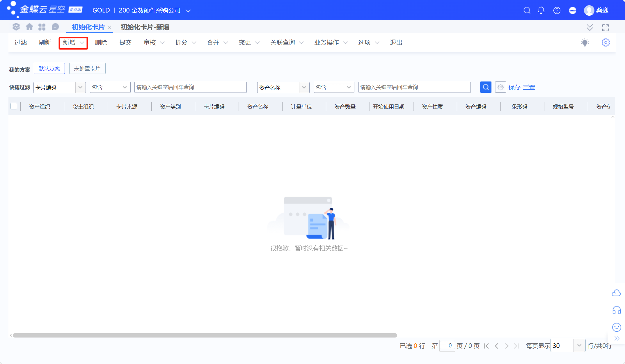Expand the tab list double chevron

click(590, 27)
